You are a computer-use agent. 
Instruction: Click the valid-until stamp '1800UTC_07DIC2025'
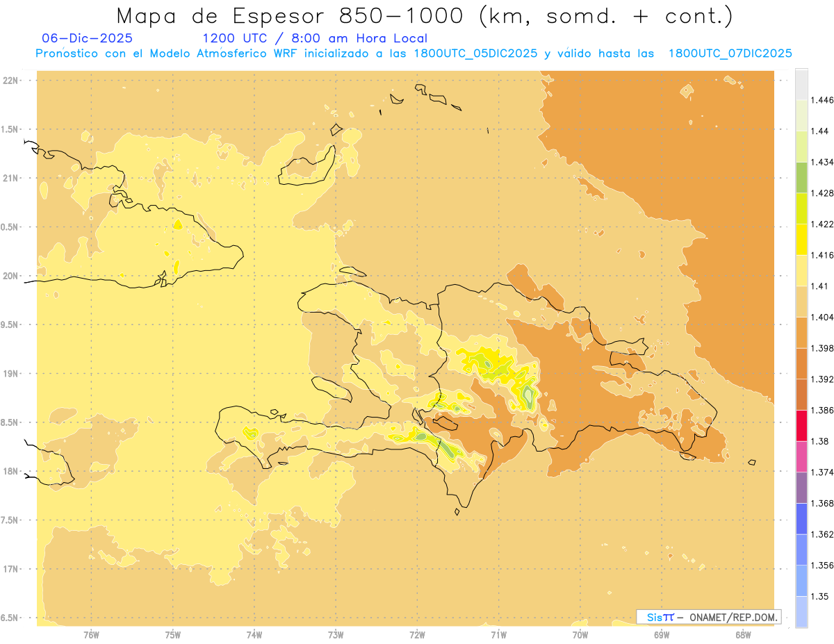(730, 53)
